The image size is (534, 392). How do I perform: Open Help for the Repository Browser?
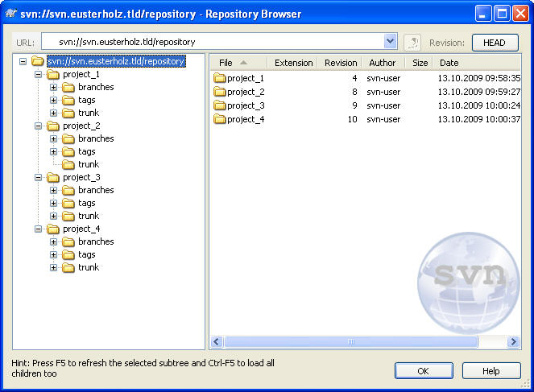click(x=491, y=371)
